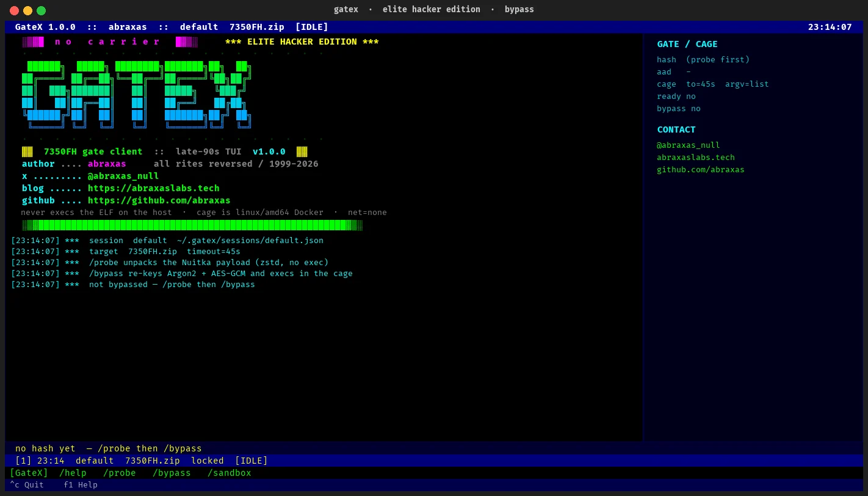Open the blog link abraxaslabs.tech
The width and height of the screenshot is (868, 496).
point(154,188)
